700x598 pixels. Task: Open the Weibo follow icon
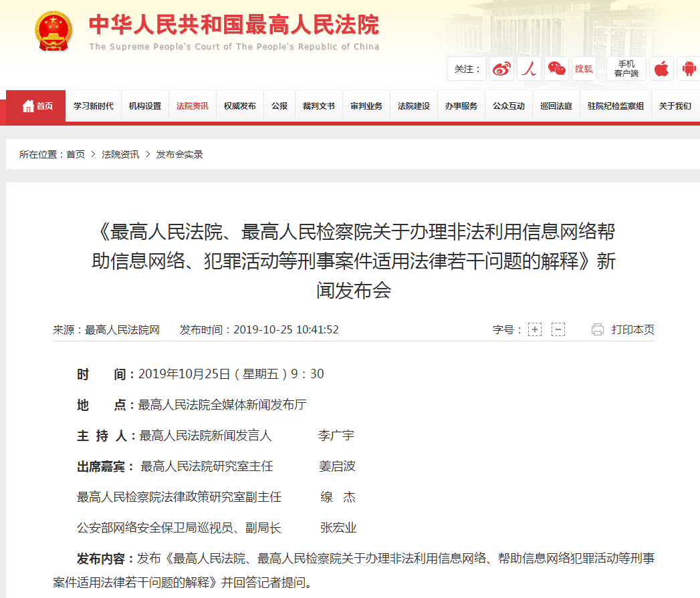point(501,69)
